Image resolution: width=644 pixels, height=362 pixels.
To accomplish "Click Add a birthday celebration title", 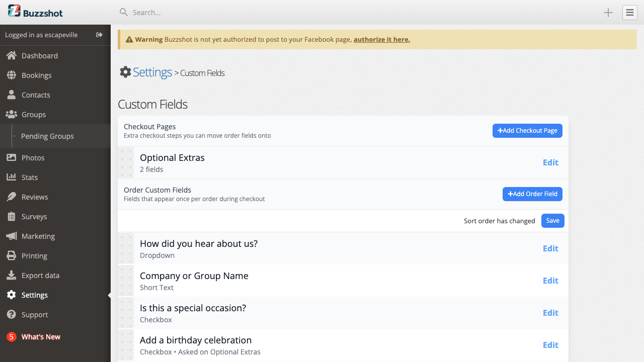I will [196, 340].
